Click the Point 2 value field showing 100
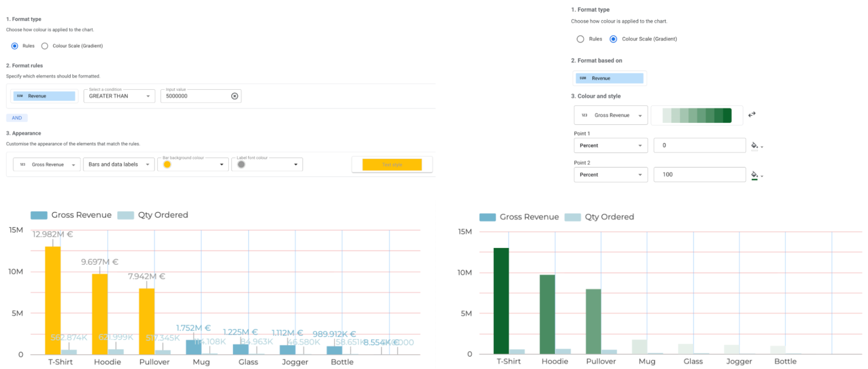The width and height of the screenshot is (868, 369). click(700, 175)
